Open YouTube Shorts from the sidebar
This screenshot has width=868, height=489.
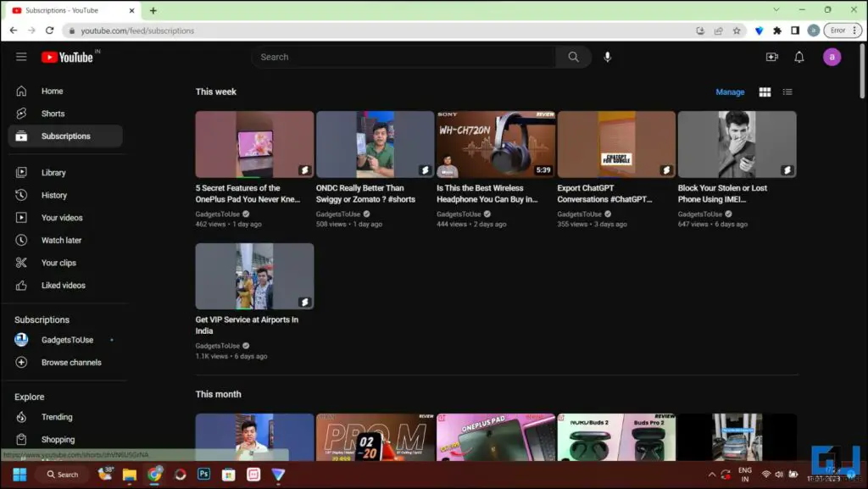(53, 113)
